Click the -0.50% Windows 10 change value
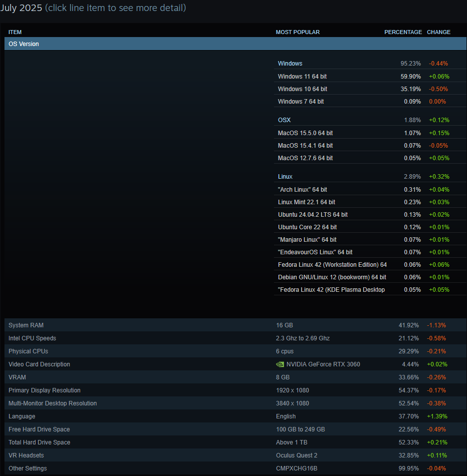The height and width of the screenshot is (476, 467). pyautogui.click(x=438, y=89)
